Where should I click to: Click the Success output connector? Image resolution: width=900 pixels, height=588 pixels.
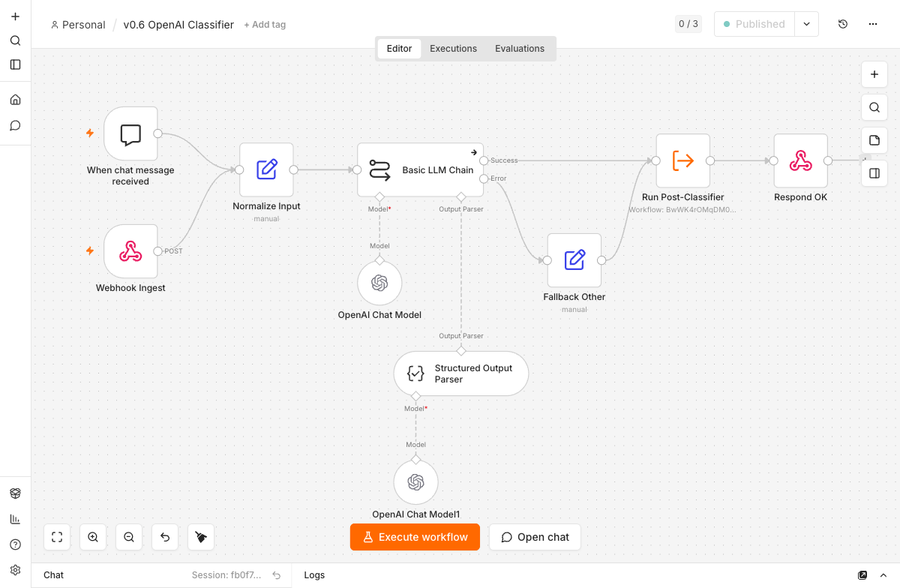pos(484,160)
